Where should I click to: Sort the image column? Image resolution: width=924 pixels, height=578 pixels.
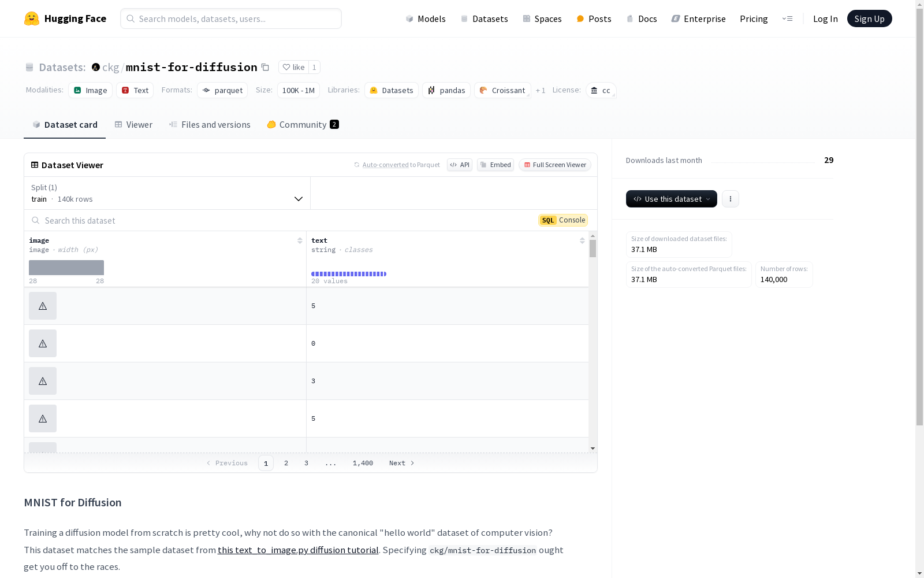click(x=300, y=240)
